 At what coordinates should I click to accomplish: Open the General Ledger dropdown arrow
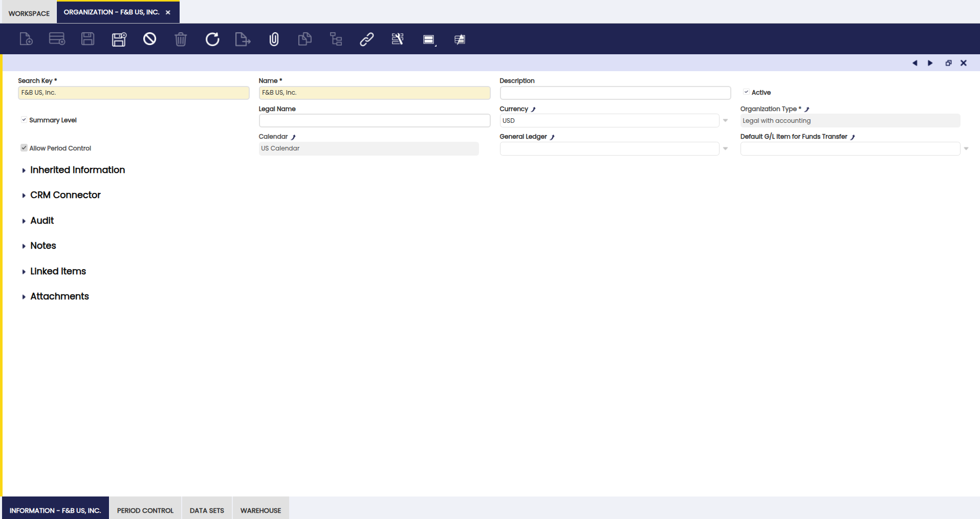pyautogui.click(x=725, y=148)
